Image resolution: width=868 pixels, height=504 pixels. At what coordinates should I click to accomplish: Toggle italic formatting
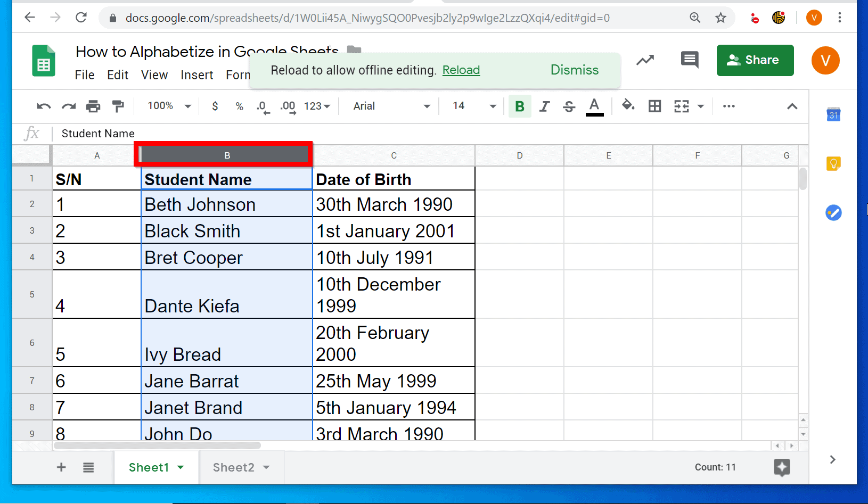pyautogui.click(x=544, y=106)
